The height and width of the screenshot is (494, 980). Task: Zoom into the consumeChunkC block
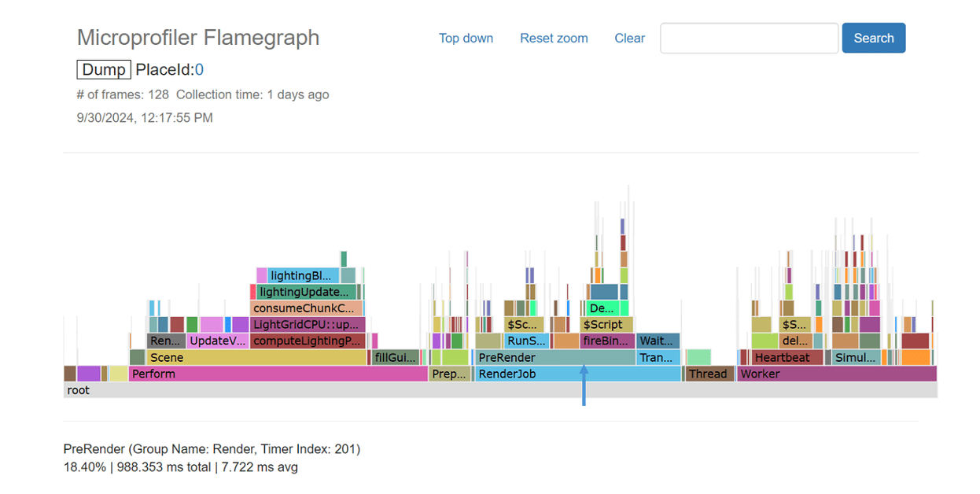pyautogui.click(x=306, y=308)
